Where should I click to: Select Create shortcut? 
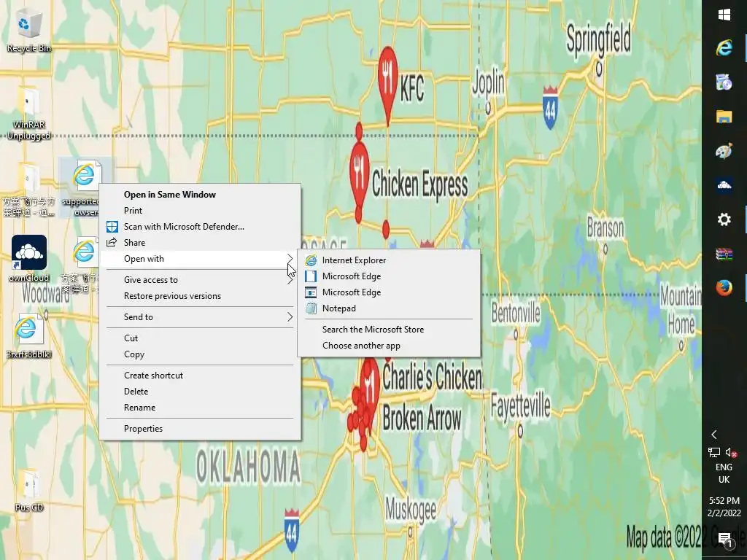(200, 376)
